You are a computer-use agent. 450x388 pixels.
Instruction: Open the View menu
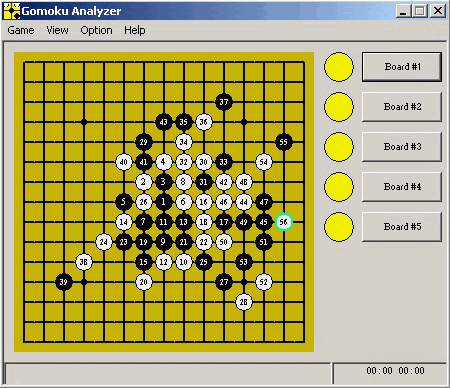click(57, 30)
